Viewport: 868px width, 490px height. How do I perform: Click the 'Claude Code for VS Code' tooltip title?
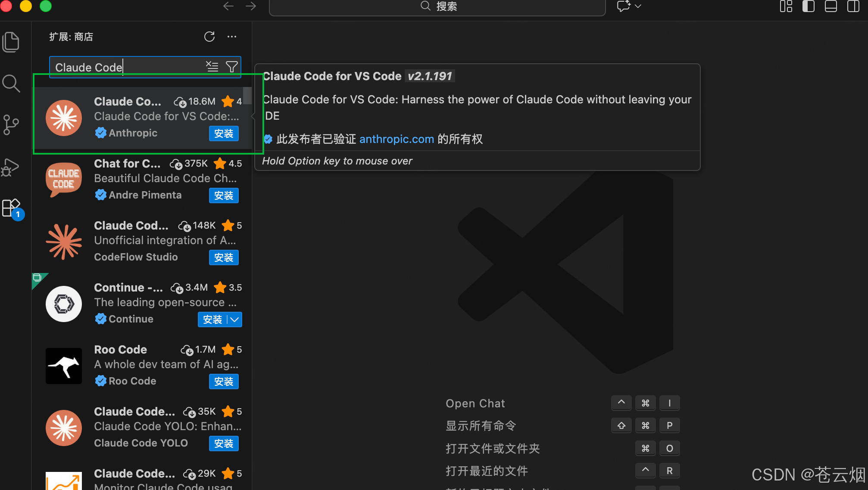[x=332, y=76]
